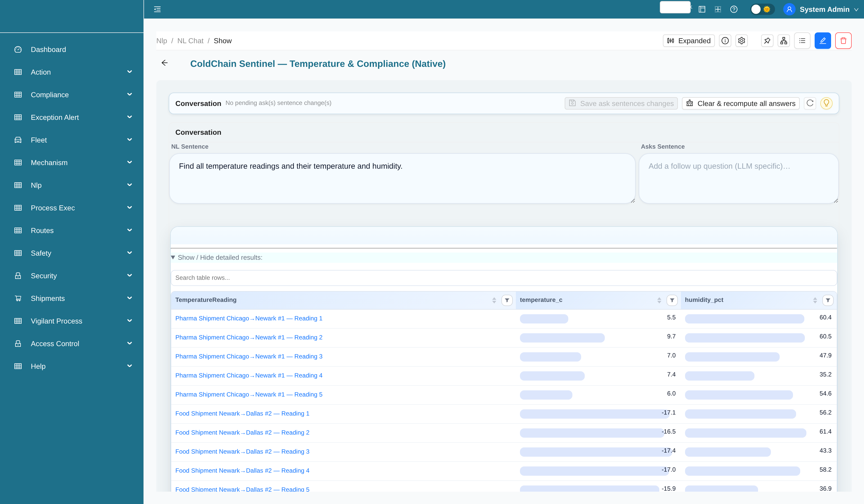Filter the temperature_c column
The image size is (864, 504).
672,300
